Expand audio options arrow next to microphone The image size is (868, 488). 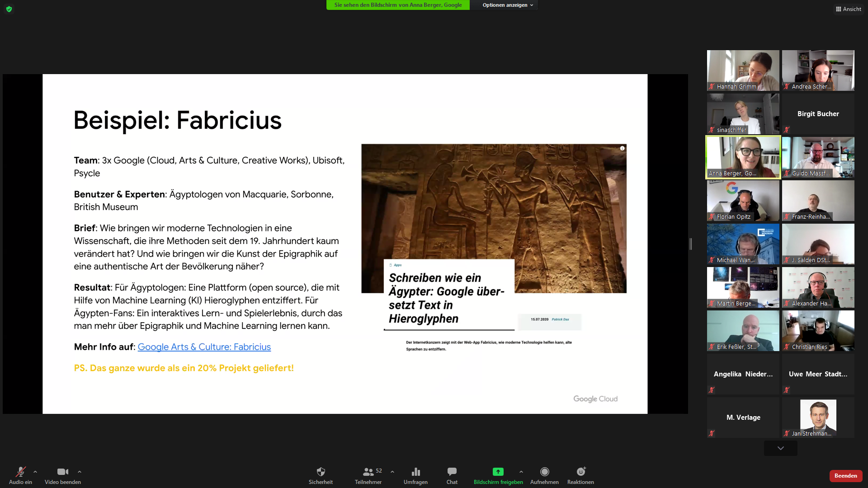coord(35,472)
